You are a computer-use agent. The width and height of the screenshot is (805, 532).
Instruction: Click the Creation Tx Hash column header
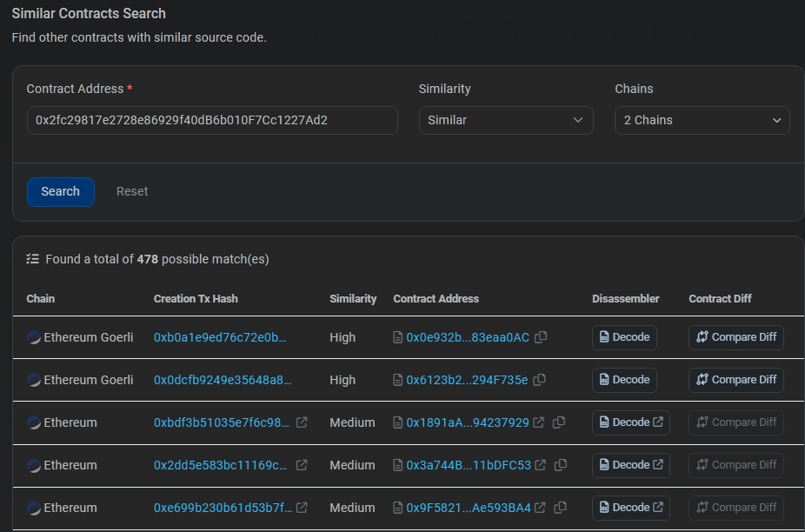click(196, 299)
